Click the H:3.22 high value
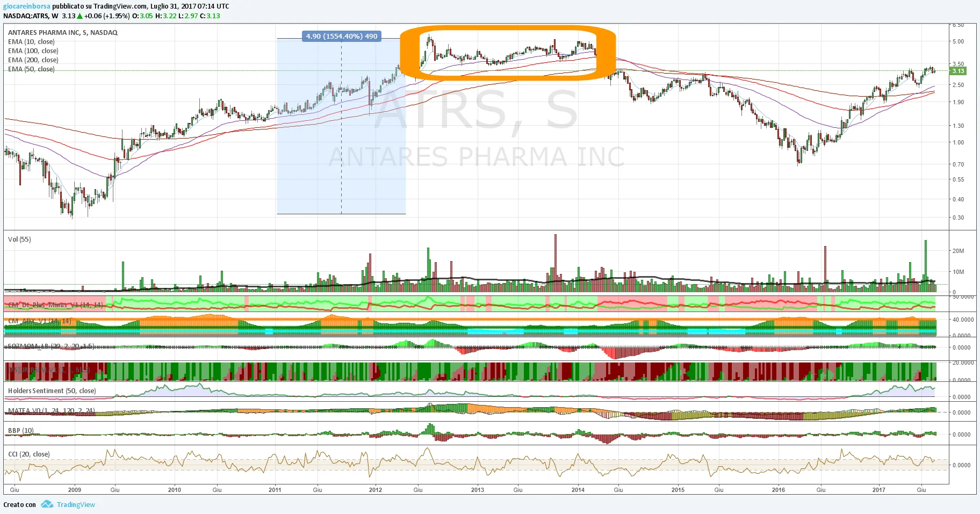This screenshot has width=980, height=514. pyautogui.click(x=166, y=16)
